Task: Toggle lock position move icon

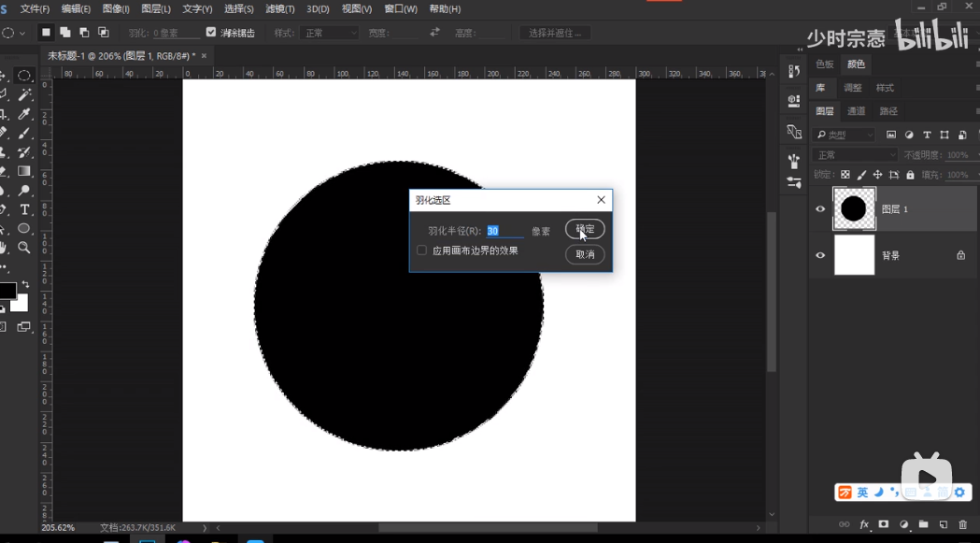Action: pyautogui.click(x=877, y=175)
